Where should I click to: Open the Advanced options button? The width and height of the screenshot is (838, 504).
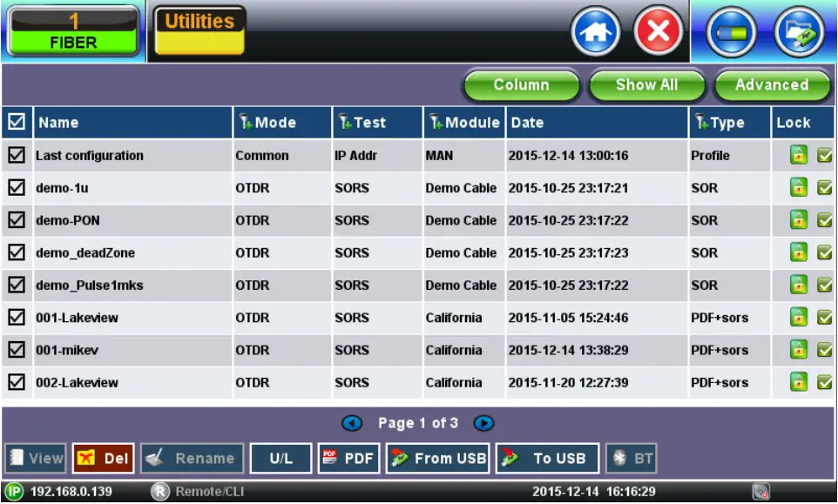coord(772,85)
